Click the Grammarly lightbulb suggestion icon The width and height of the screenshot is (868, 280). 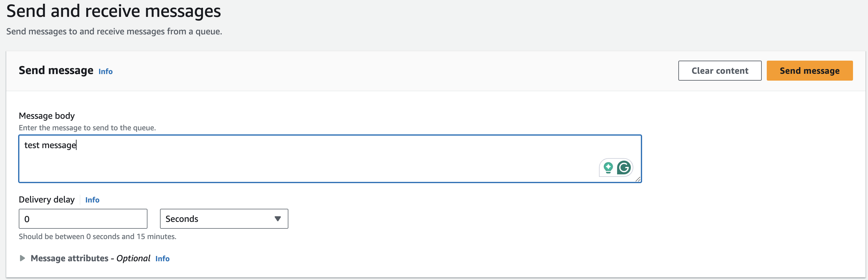pyautogui.click(x=608, y=167)
